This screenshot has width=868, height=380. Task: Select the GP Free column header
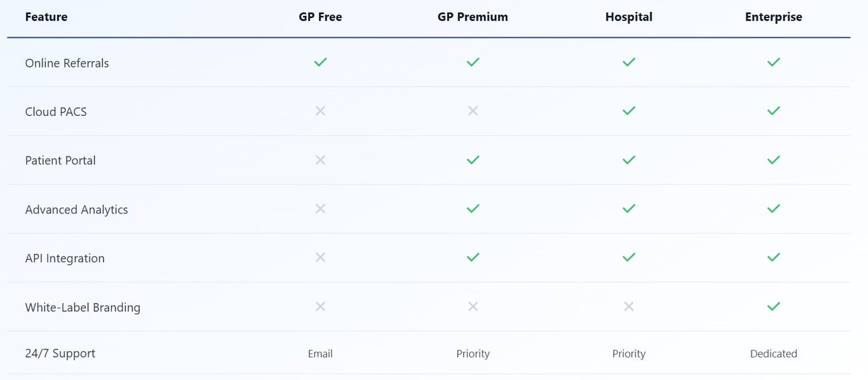coord(320,17)
